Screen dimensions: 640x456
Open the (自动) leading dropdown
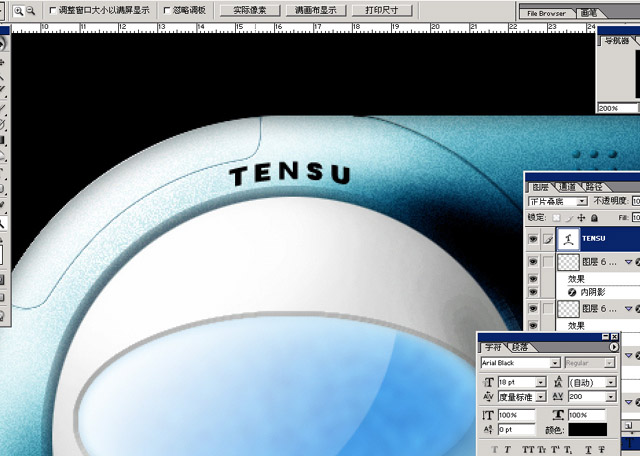click(x=611, y=383)
